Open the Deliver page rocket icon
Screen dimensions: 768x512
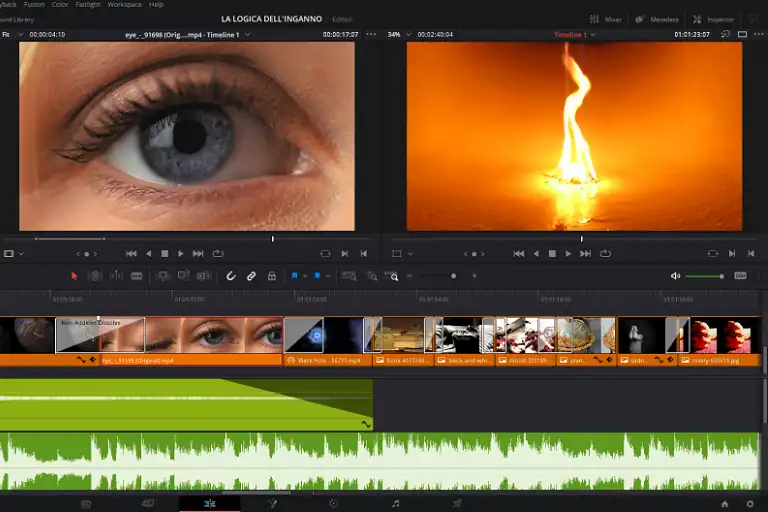click(457, 504)
